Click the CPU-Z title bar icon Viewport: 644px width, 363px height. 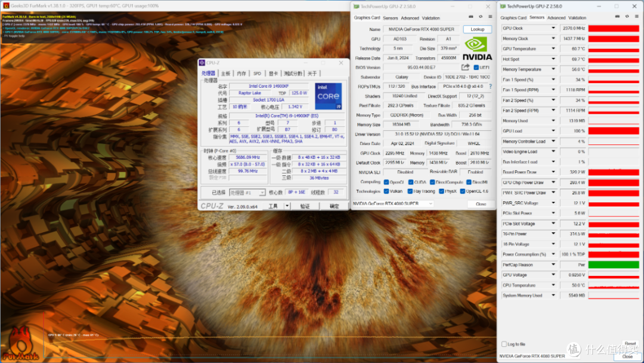[x=202, y=63]
